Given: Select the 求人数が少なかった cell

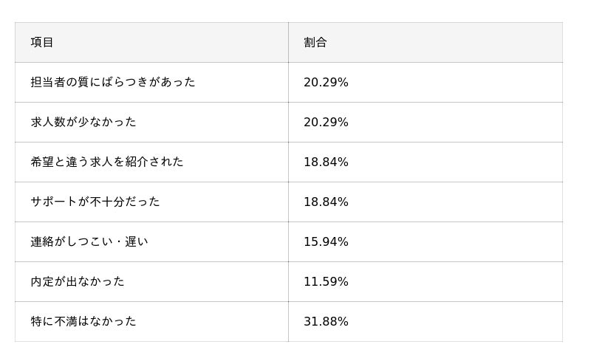Looking at the screenshot, I should 83,122.
